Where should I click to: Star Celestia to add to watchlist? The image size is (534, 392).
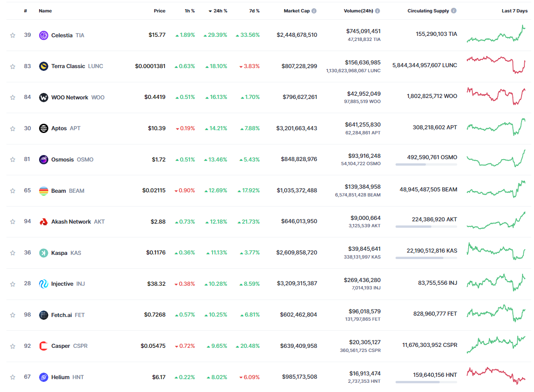[x=13, y=35]
